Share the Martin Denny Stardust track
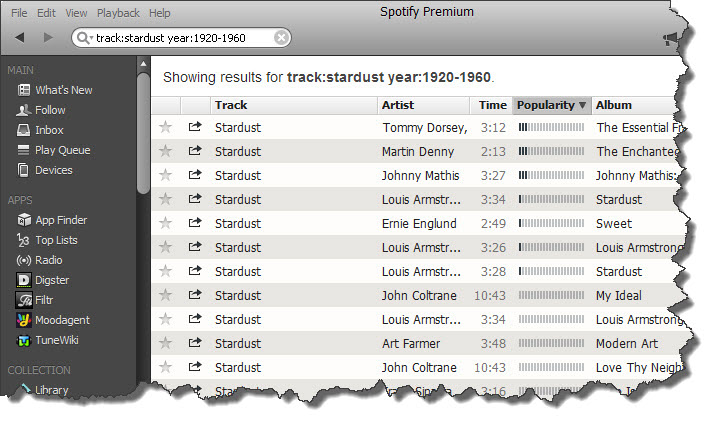 point(195,151)
